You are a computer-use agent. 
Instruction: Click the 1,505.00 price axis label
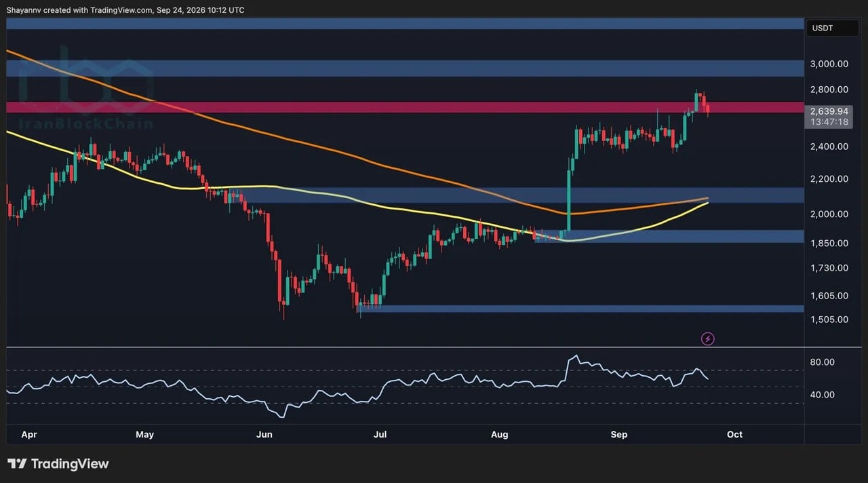click(829, 320)
